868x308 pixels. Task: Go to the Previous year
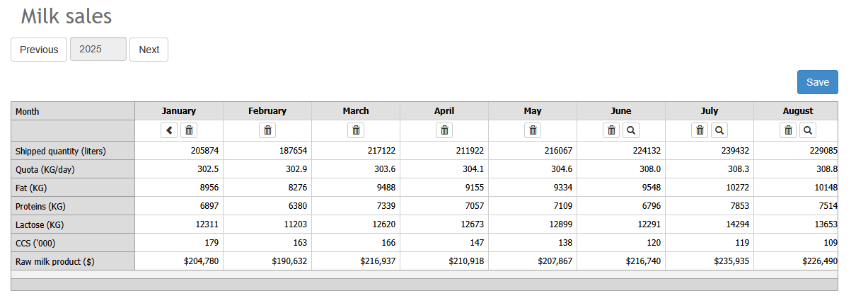pyautogui.click(x=39, y=50)
